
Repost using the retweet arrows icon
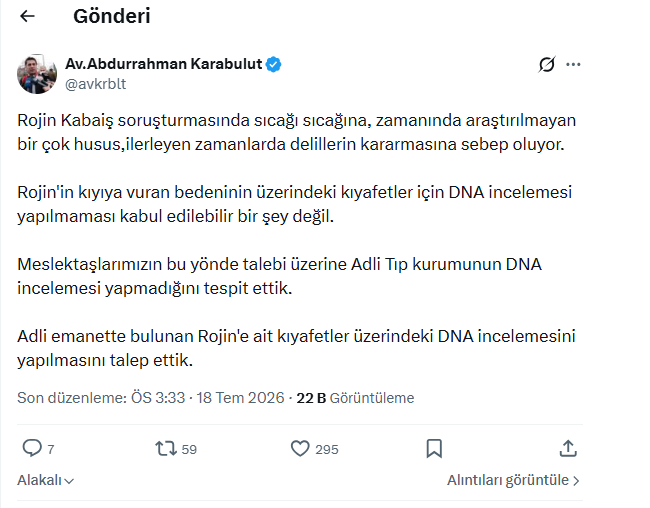[x=166, y=449]
